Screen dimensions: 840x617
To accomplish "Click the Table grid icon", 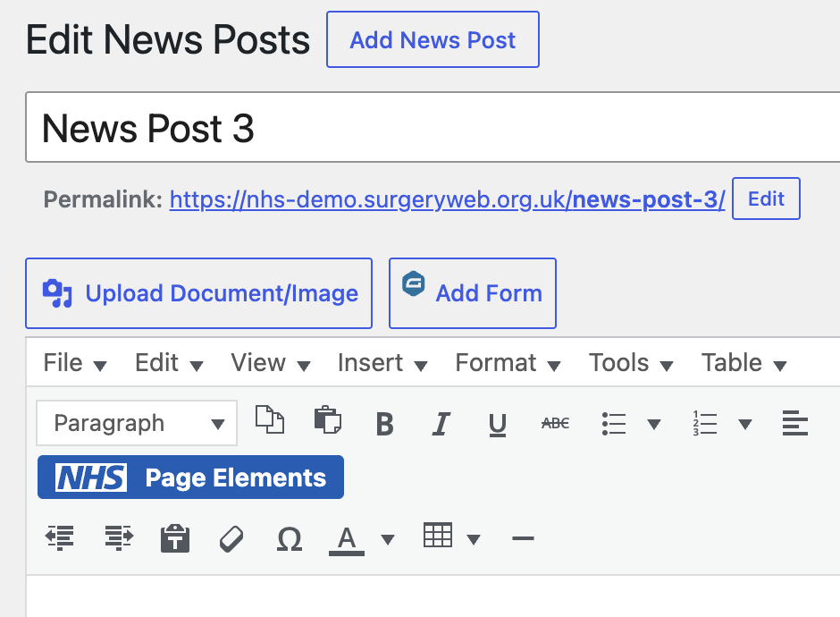I will (x=438, y=535).
